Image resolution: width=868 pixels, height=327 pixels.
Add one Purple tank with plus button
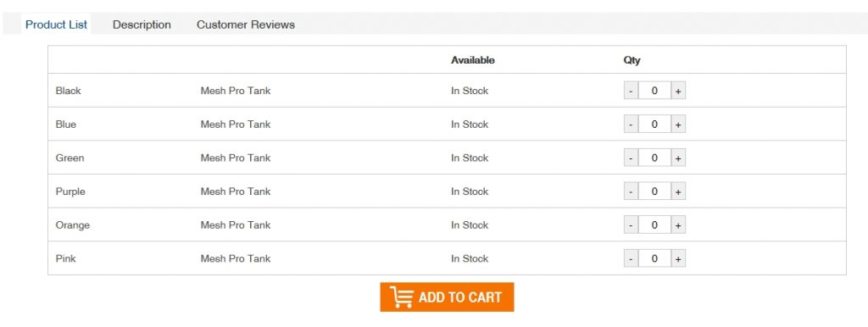(x=678, y=191)
